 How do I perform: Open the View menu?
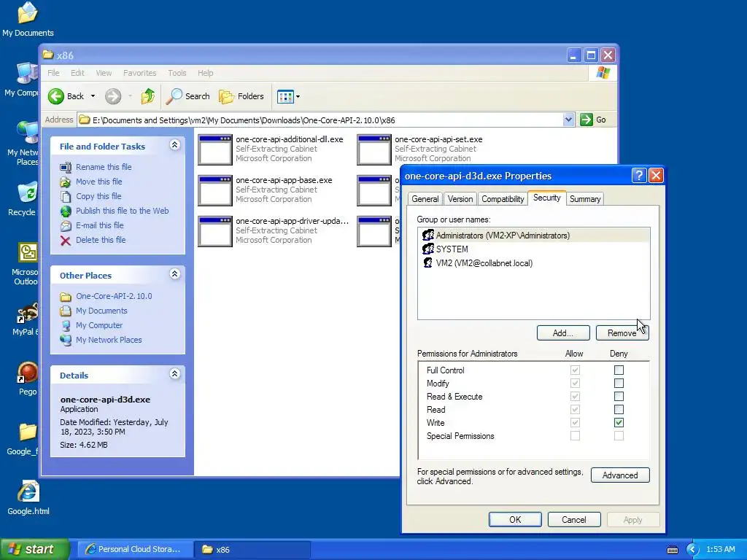[x=104, y=73]
